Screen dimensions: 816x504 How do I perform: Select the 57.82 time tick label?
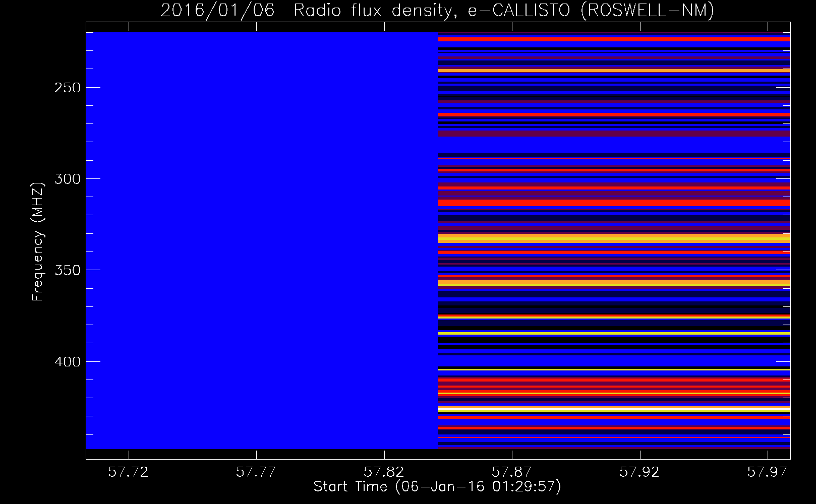pos(384,472)
